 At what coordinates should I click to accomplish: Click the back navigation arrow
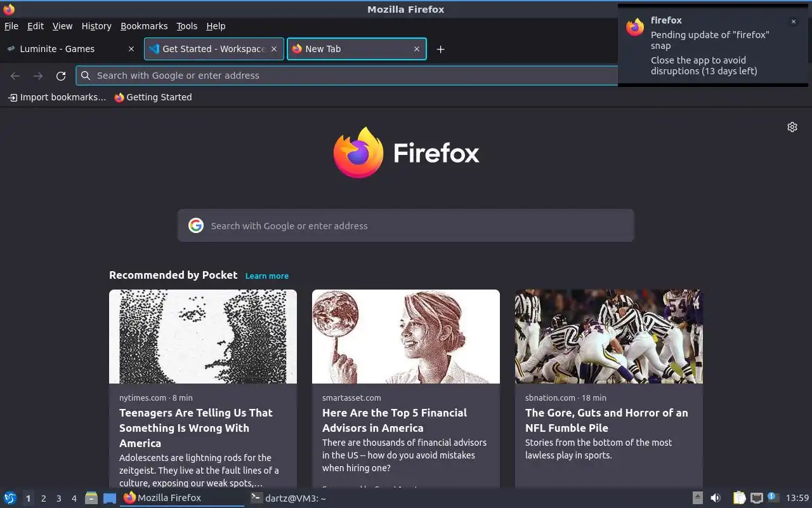click(15, 76)
